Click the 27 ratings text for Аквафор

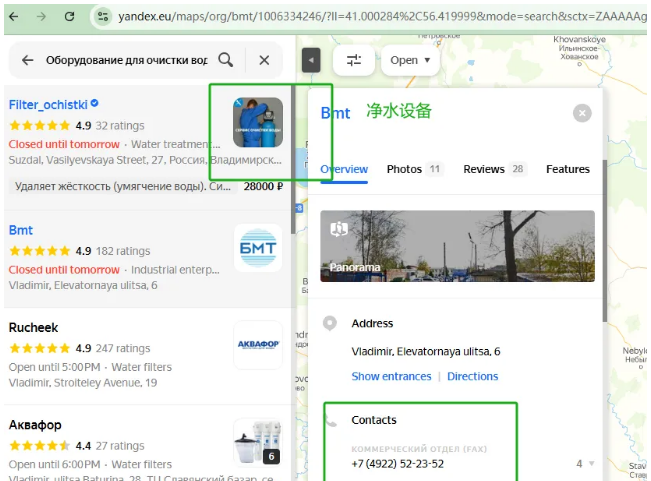point(120,446)
